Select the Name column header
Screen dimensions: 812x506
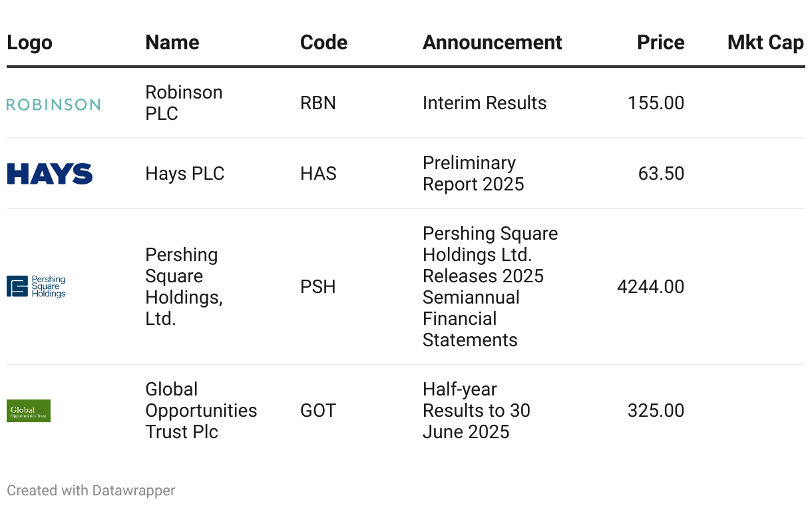tap(172, 43)
